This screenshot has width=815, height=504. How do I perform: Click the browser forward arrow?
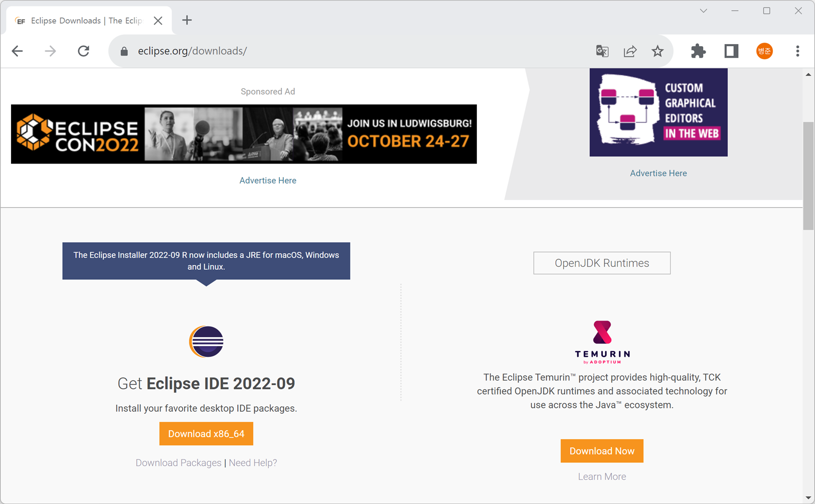50,51
